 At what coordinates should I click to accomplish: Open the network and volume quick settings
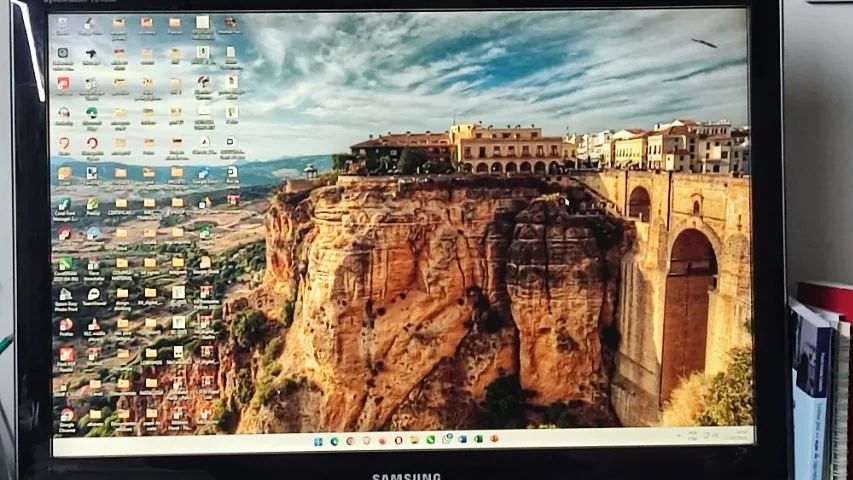[711, 435]
